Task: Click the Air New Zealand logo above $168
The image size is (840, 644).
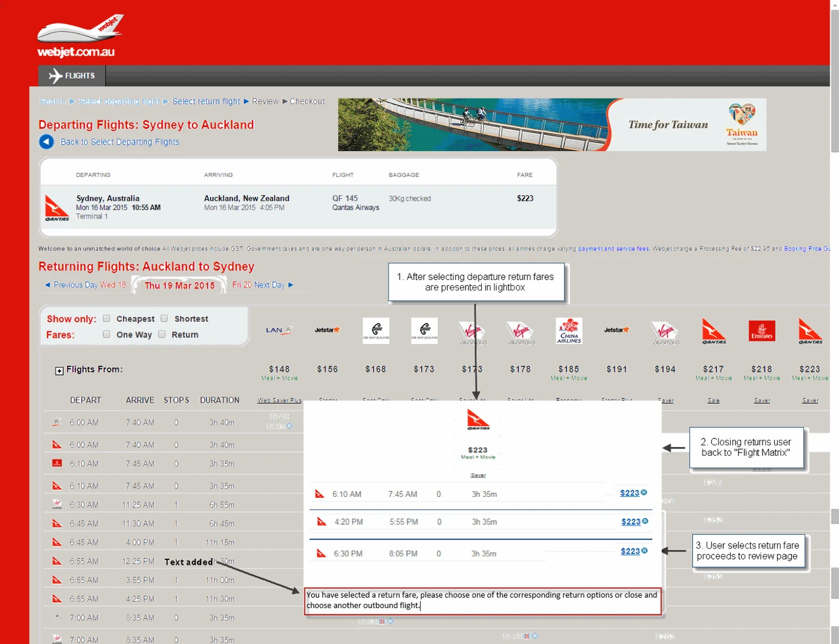Action: [376, 331]
